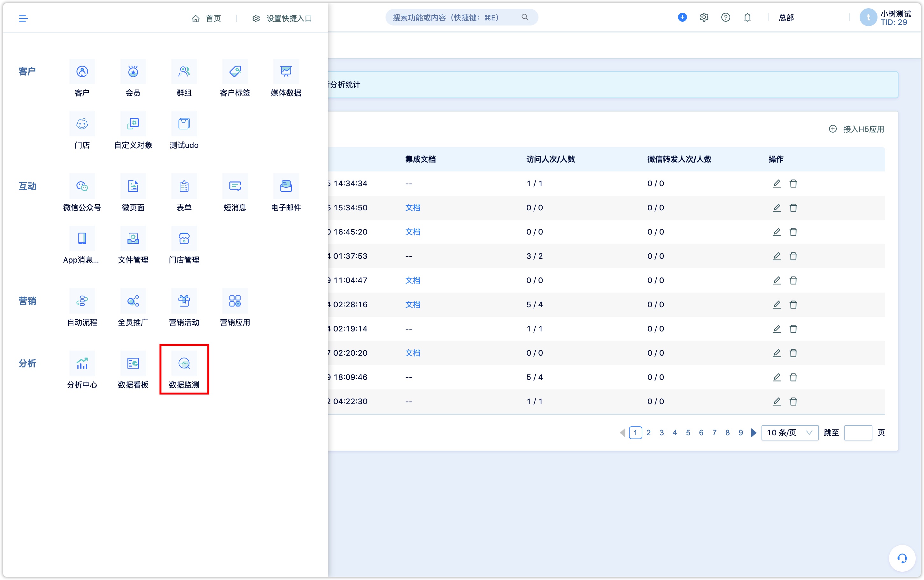This screenshot has width=924, height=580.
Task: Open the 总部 organization selector
Action: [x=786, y=18]
